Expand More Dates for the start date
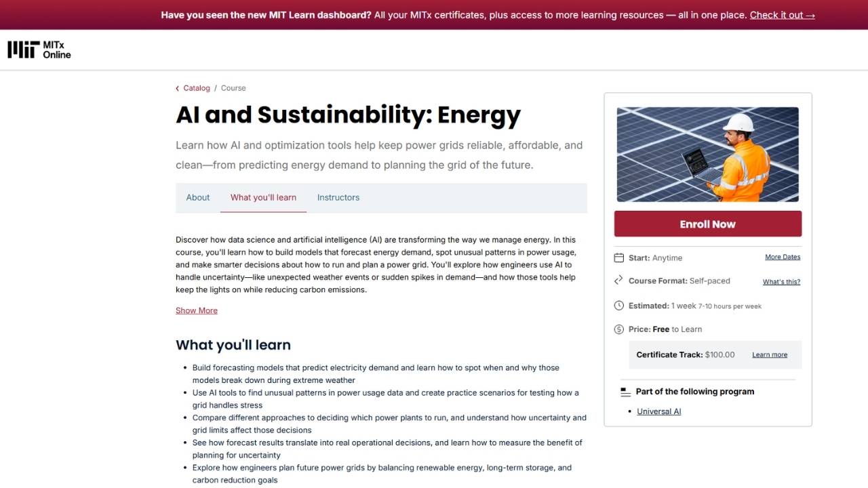This screenshot has width=868, height=488. pyautogui.click(x=783, y=257)
